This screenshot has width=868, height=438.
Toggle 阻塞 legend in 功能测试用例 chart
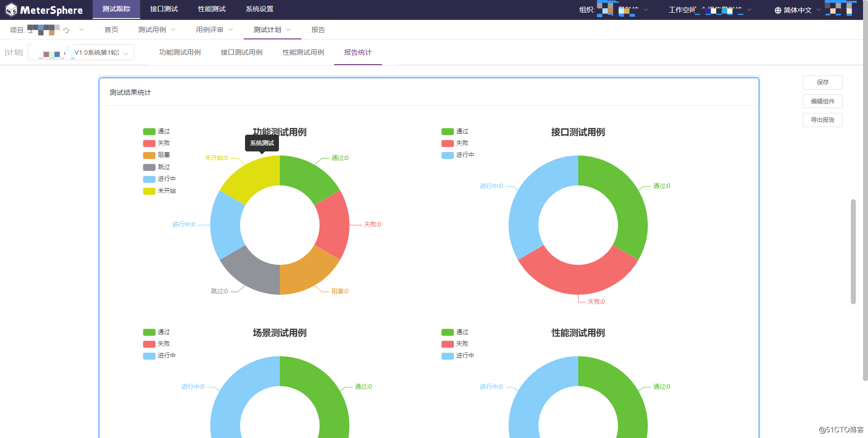point(156,155)
